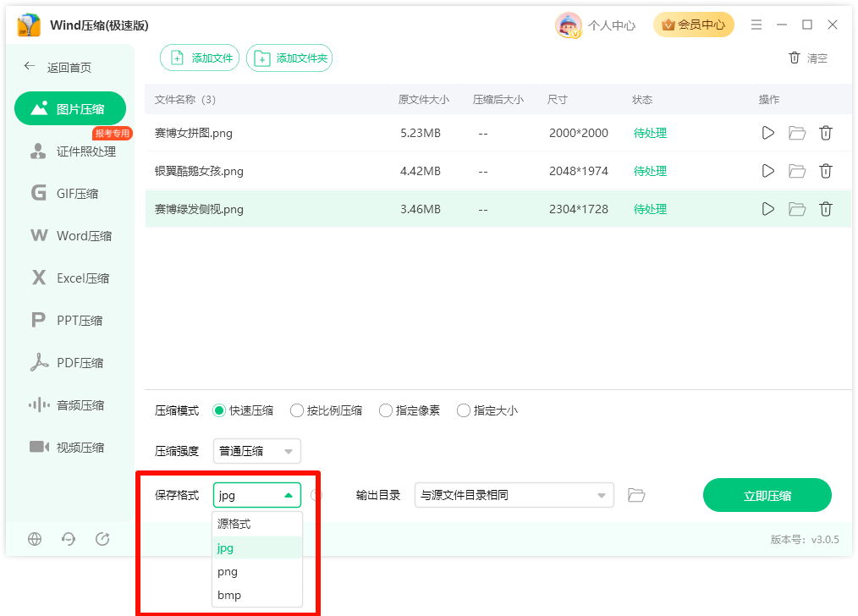Click the help icon beside the 保存格式 dropdown
The width and height of the screenshot is (858, 616).
point(316,495)
